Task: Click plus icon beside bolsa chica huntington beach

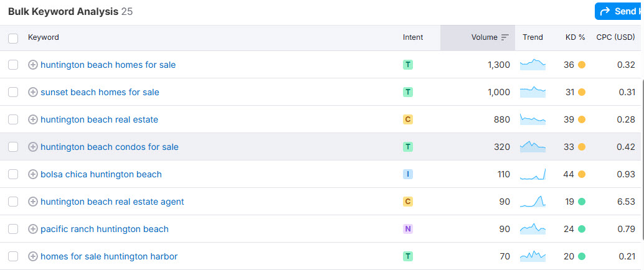Action: click(33, 174)
